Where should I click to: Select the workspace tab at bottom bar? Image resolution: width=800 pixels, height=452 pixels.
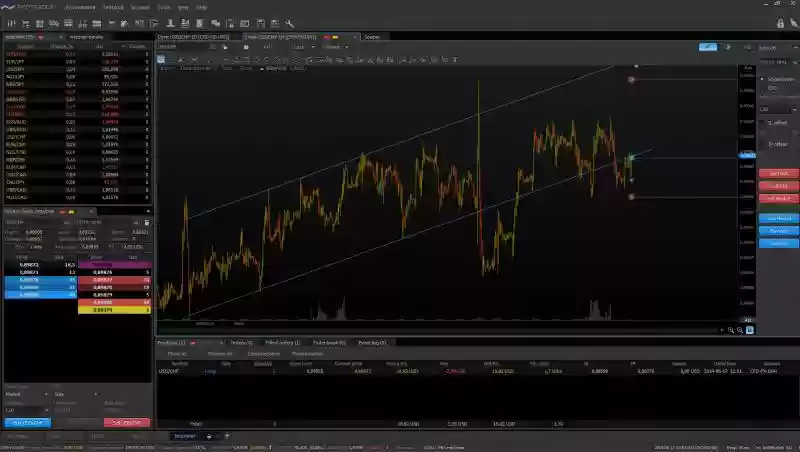pyautogui.click(x=185, y=436)
